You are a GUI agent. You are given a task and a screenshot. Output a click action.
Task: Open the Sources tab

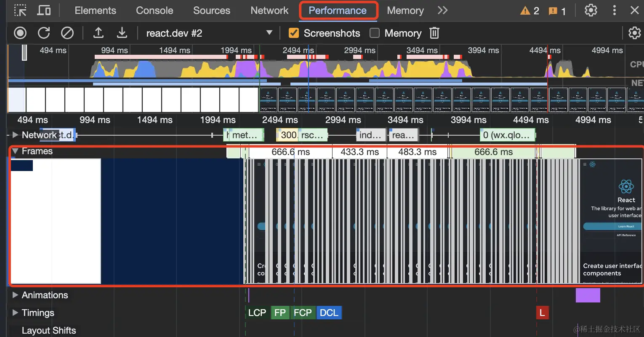(212, 11)
